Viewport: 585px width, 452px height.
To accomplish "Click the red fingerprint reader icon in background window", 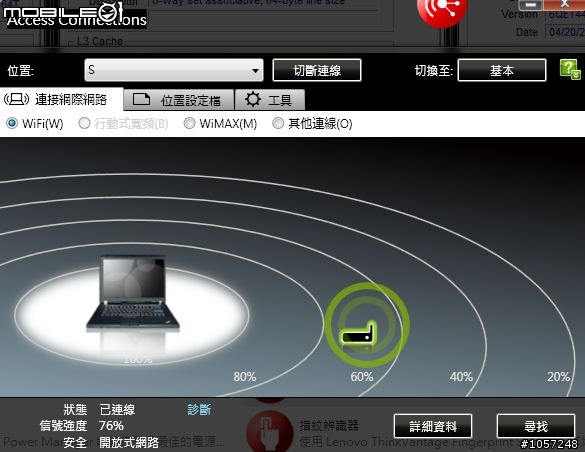I will click(269, 431).
